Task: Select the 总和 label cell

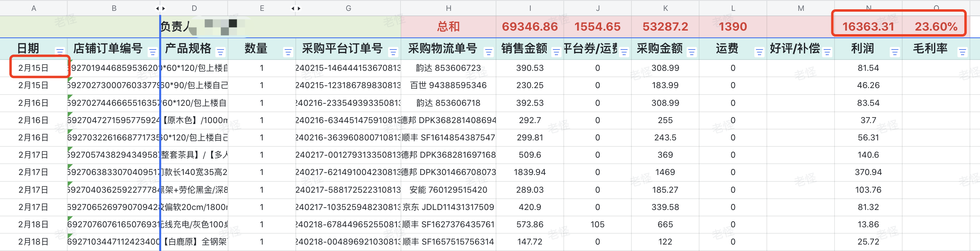Action: tap(448, 27)
